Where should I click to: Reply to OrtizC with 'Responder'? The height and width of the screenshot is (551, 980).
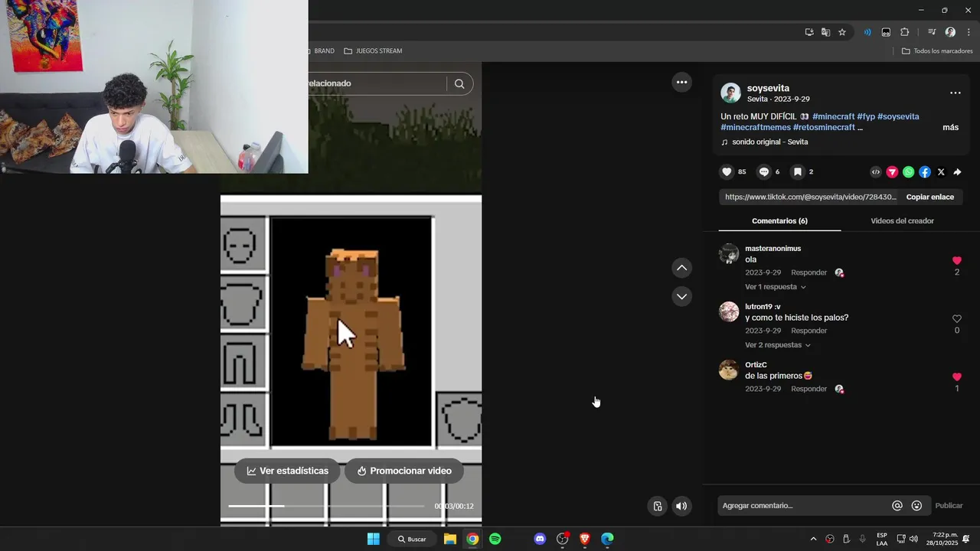[808, 389]
